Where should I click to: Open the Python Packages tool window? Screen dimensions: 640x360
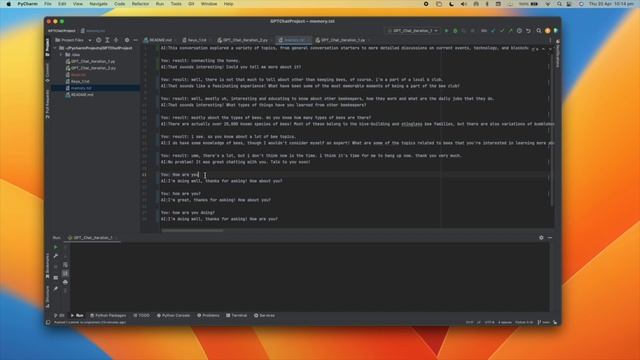click(x=108, y=316)
